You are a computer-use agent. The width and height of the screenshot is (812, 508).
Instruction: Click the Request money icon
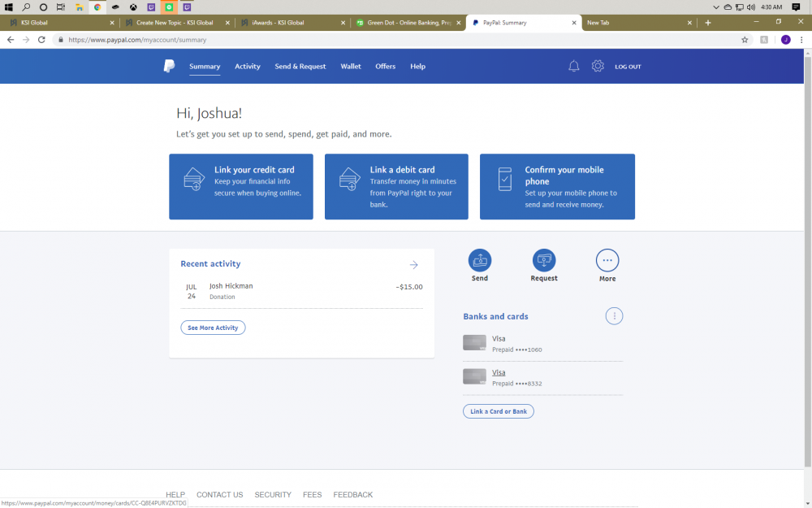pos(544,260)
